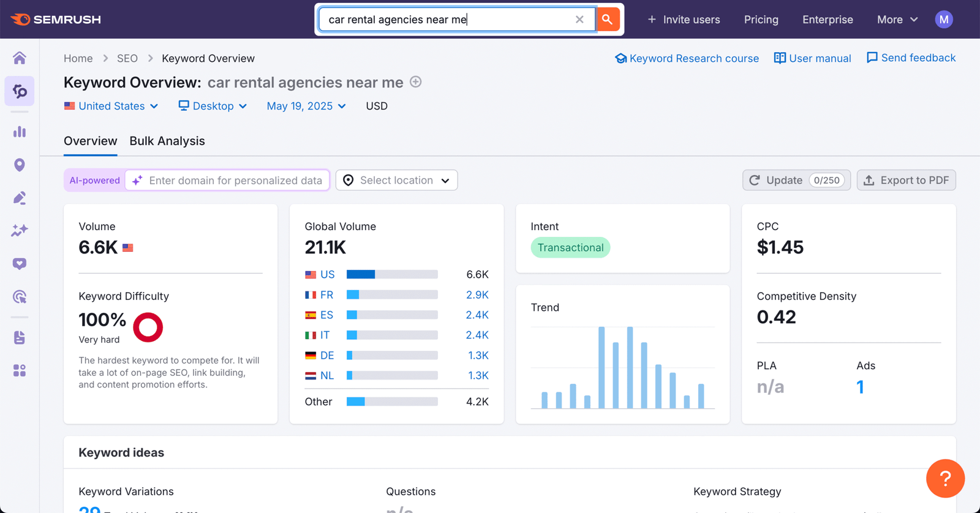Click the NL country volume link
The height and width of the screenshot is (513, 980).
[x=327, y=375]
